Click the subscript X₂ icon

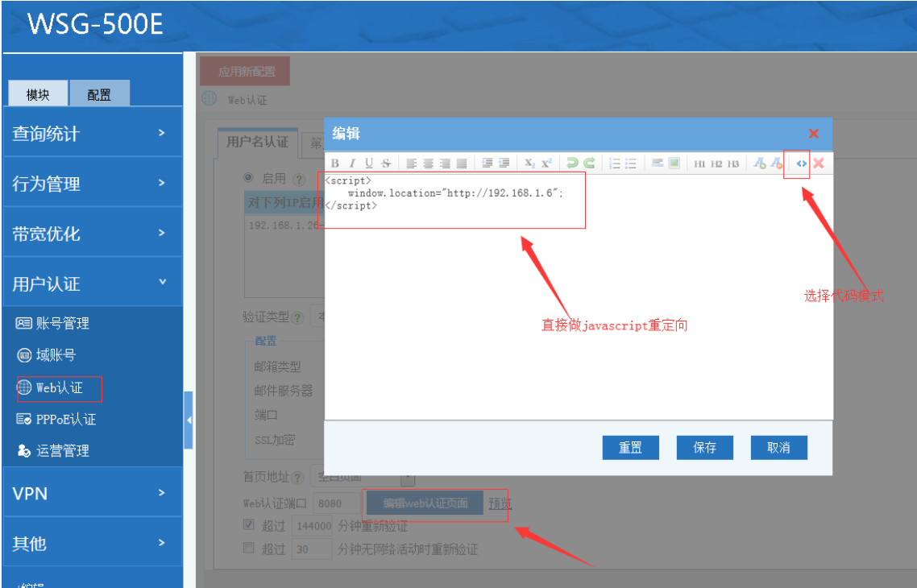529,164
